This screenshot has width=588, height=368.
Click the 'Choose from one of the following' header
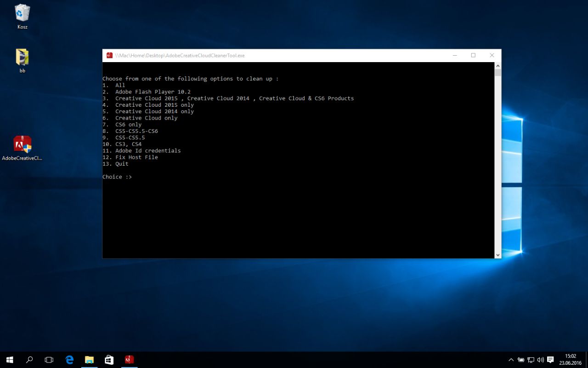click(x=191, y=79)
